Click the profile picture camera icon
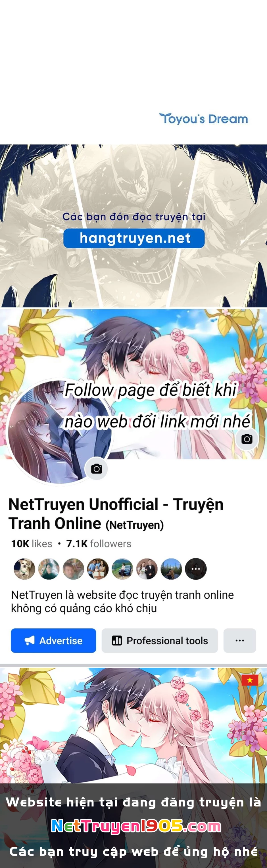Viewport: 267px width, 868px height. (96, 469)
